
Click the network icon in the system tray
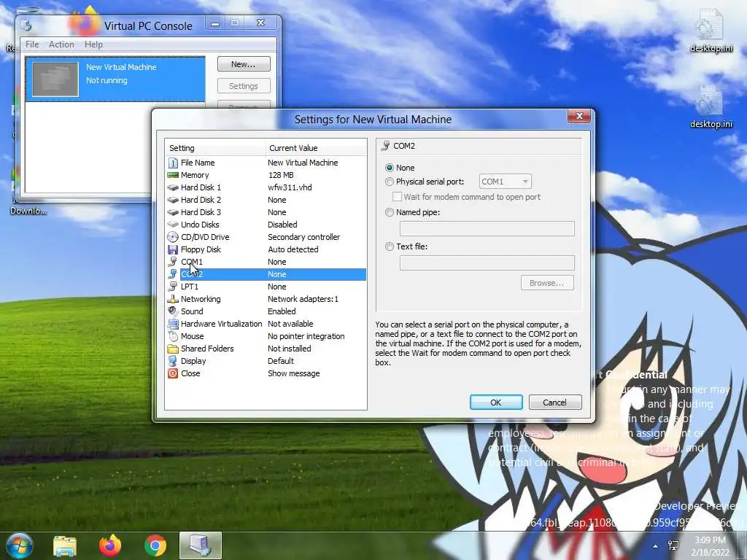[x=673, y=545]
